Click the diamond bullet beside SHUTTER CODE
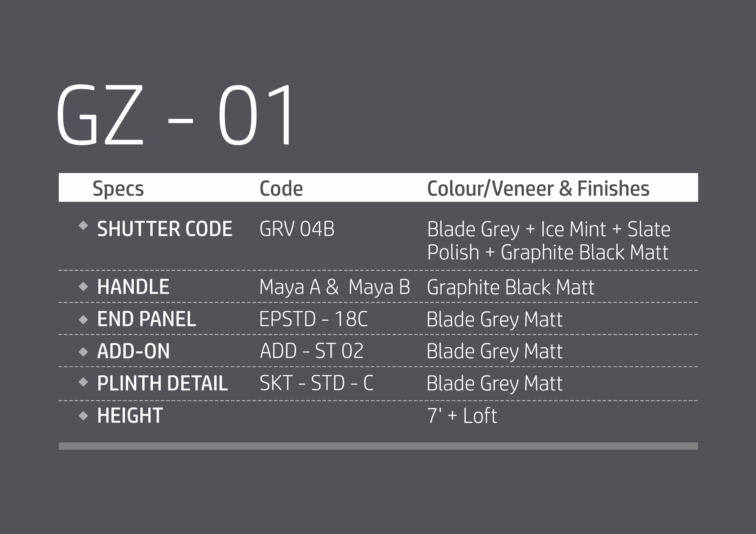This screenshot has height=534, width=756. pyautogui.click(x=83, y=226)
